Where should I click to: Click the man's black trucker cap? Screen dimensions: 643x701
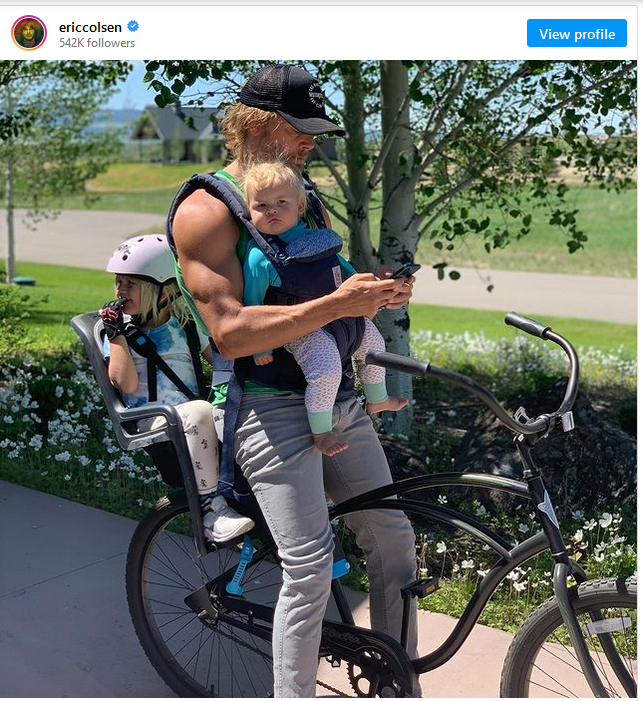[x=291, y=99]
